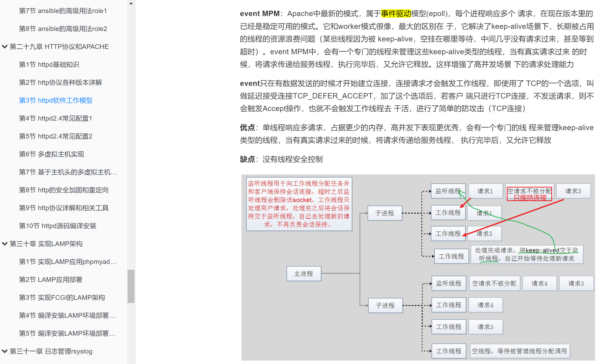The height and width of the screenshot is (364, 602).
Task: Open 第9节 http协议详解和相关工具
Action: [64, 208]
